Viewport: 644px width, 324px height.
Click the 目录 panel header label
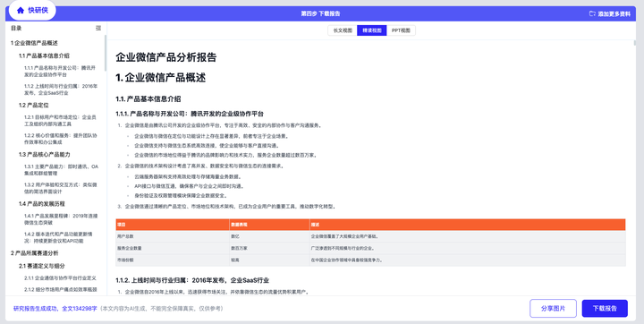coord(16,29)
